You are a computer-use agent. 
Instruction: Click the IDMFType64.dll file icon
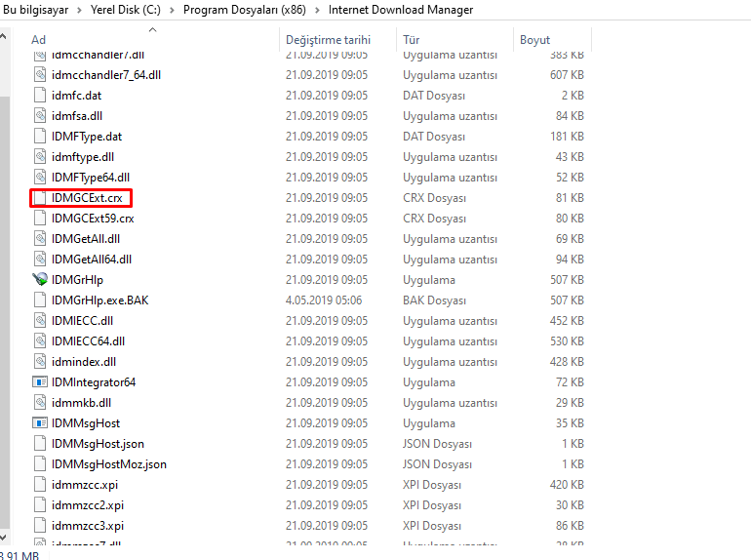coord(40,178)
